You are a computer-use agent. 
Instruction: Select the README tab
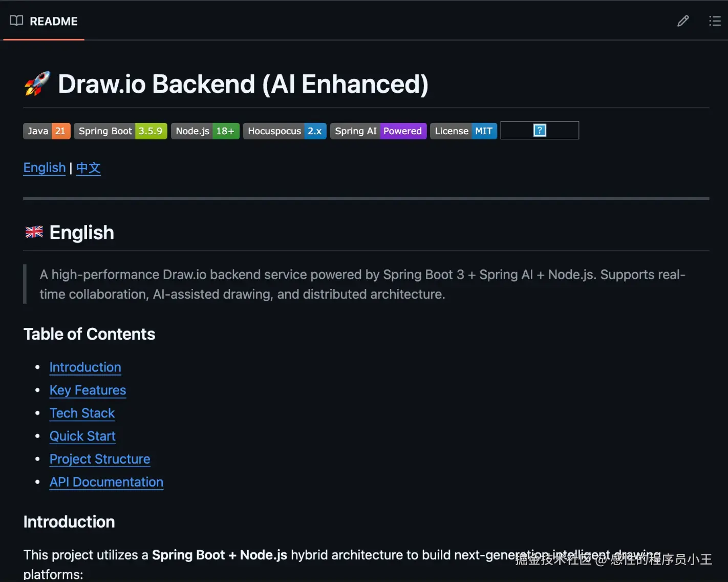coord(53,22)
